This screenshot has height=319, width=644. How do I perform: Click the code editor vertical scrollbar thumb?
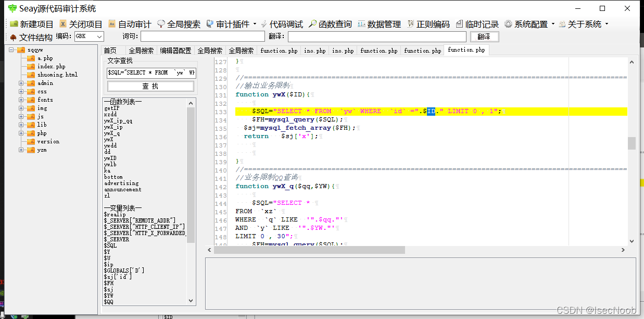(632, 143)
